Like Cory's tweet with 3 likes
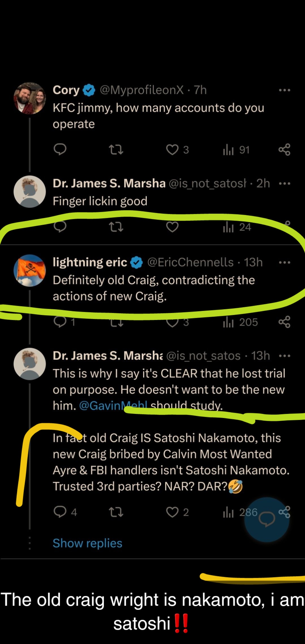The height and width of the screenshot is (644, 305). click(x=172, y=150)
